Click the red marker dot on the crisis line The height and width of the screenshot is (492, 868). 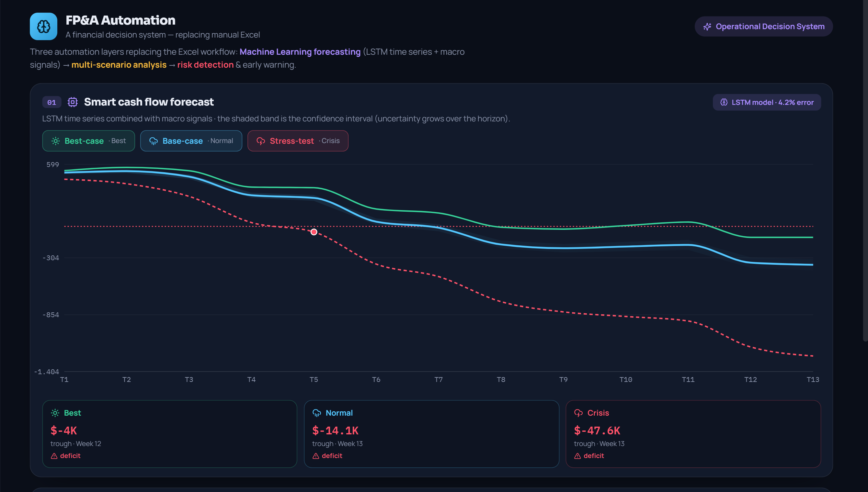(x=314, y=232)
